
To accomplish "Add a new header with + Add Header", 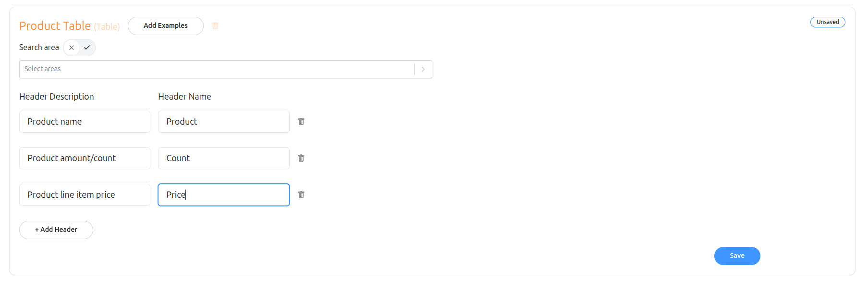I will [x=56, y=230].
